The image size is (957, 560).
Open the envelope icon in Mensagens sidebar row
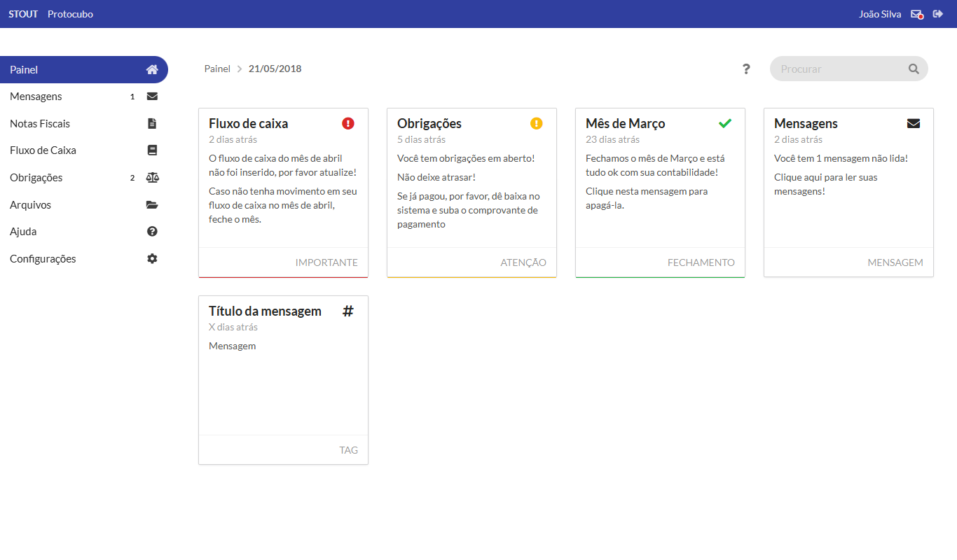(x=152, y=97)
